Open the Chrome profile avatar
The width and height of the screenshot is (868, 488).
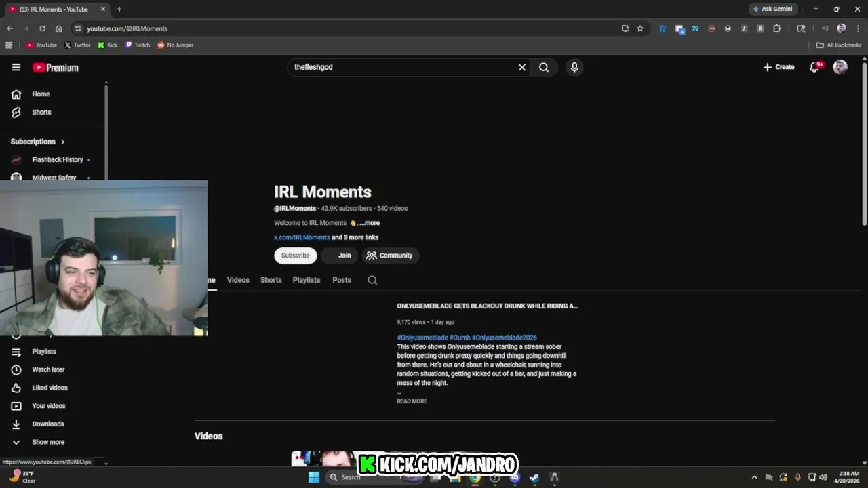tap(842, 28)
